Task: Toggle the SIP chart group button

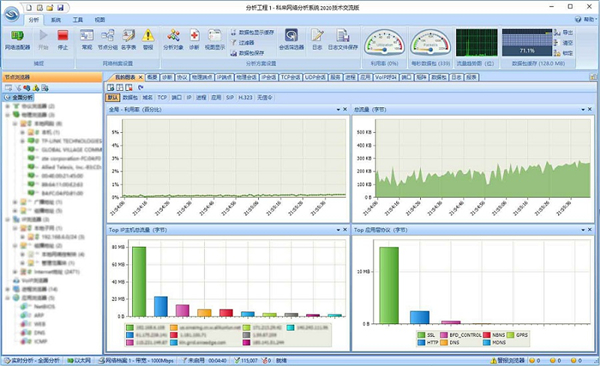Action: (230, 98)
